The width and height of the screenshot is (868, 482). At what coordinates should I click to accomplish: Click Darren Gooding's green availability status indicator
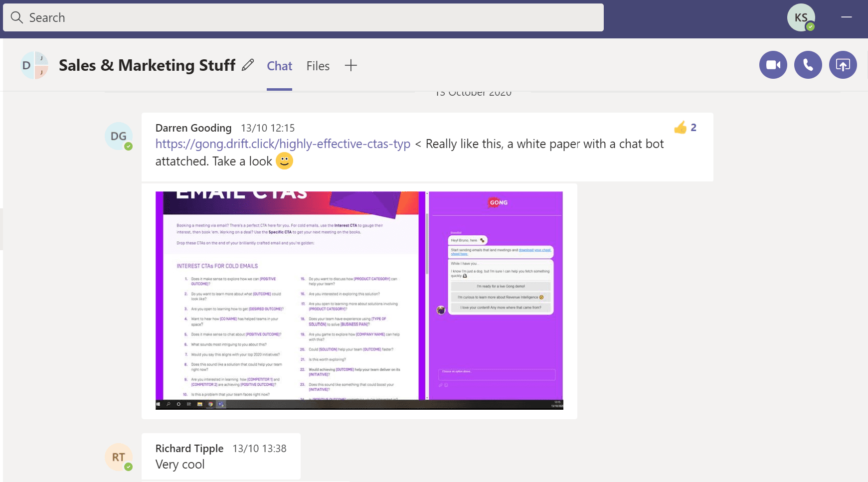129,146
